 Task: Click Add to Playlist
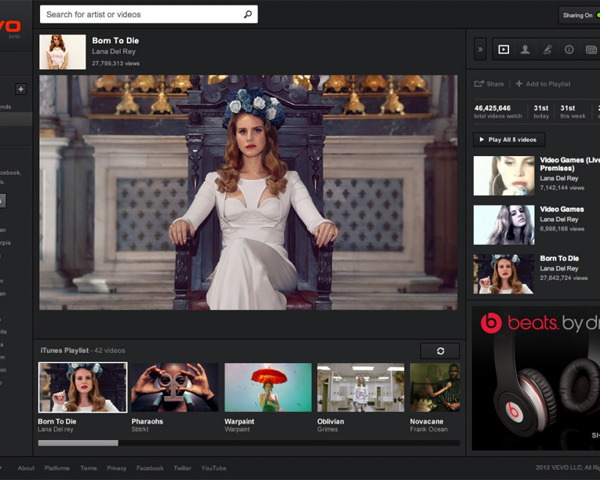coord(543,84)
